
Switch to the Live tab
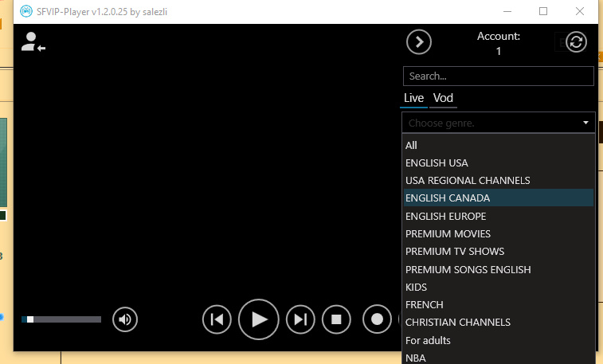[x=413, y=98]
